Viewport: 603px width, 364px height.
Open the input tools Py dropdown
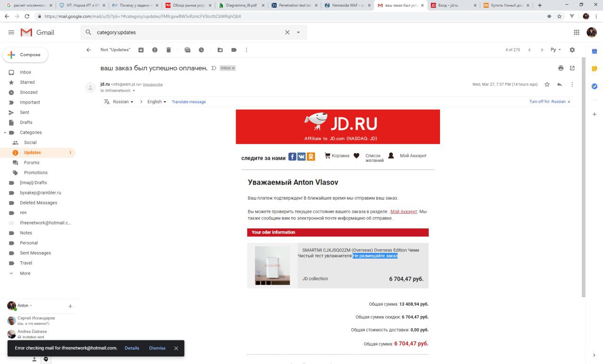click(556, 50)
